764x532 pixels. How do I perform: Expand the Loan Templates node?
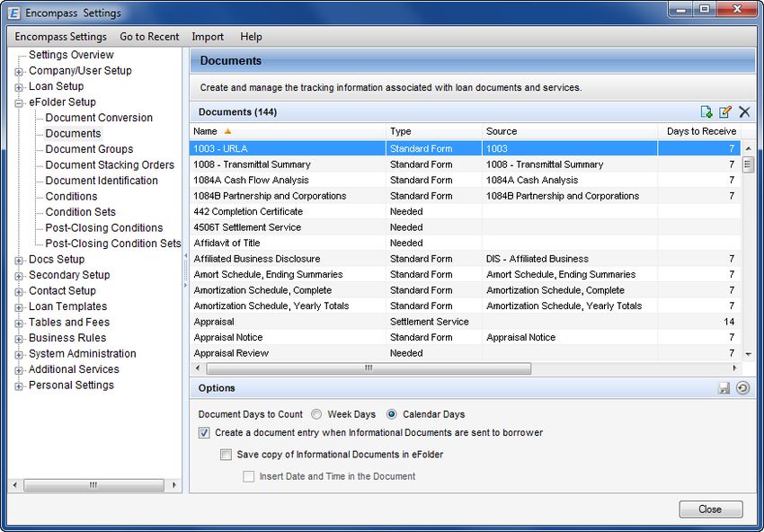tap(19, 308)
